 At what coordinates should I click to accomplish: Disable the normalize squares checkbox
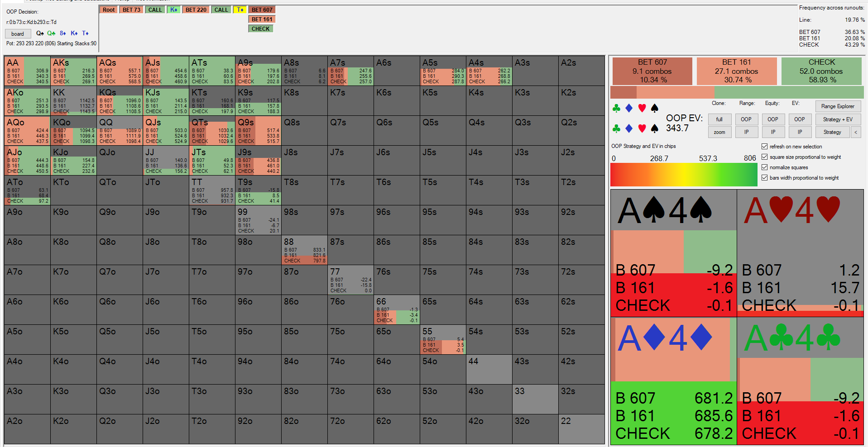tap(765, 167)
